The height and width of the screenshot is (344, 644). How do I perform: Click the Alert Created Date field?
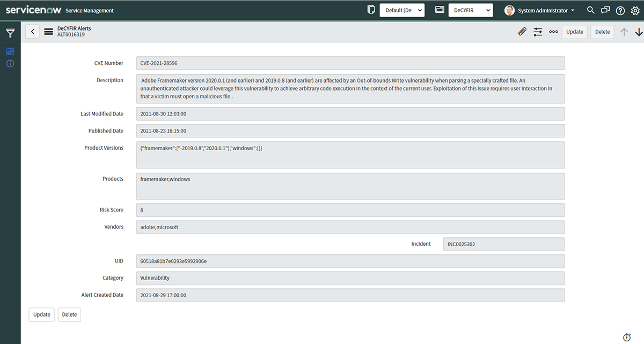pos(350,295)
